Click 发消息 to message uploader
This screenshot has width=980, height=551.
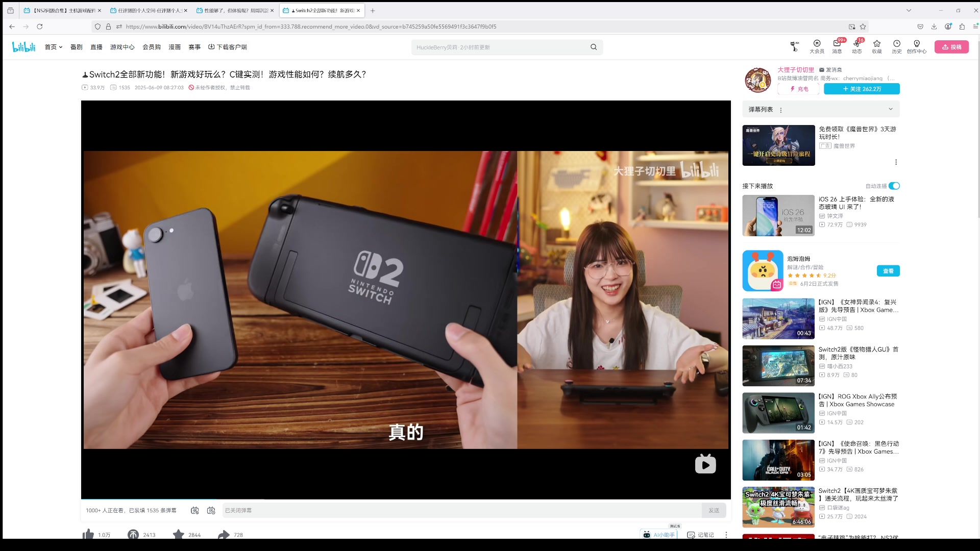coord(830,70)
